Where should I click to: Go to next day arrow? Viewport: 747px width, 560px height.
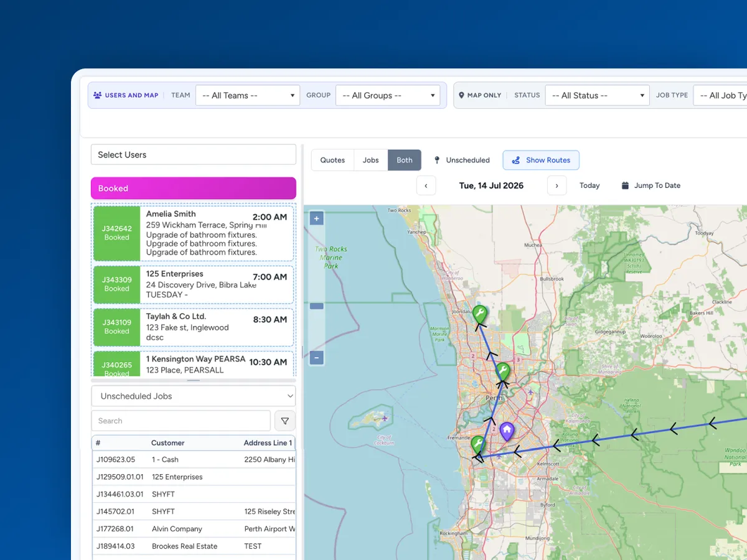[557, 185]
